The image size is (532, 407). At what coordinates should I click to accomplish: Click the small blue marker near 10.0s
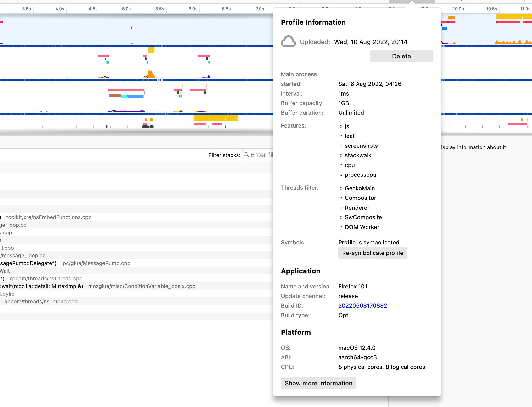pyautogui.click(x=445, y=28)
